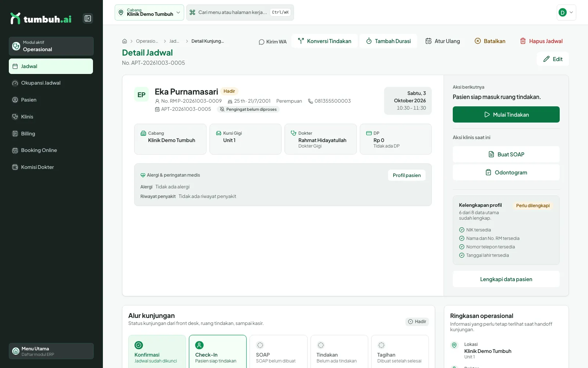Select the Tagihan step card
Image resolution: width=588 pixels, height=368 pixels.
coord(400,351)
